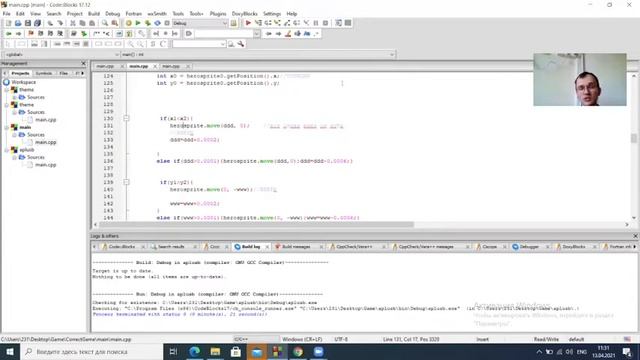This screenshot has height=360, width=640.
Task: Click the Step into debug icon
Action: point(278,23)
